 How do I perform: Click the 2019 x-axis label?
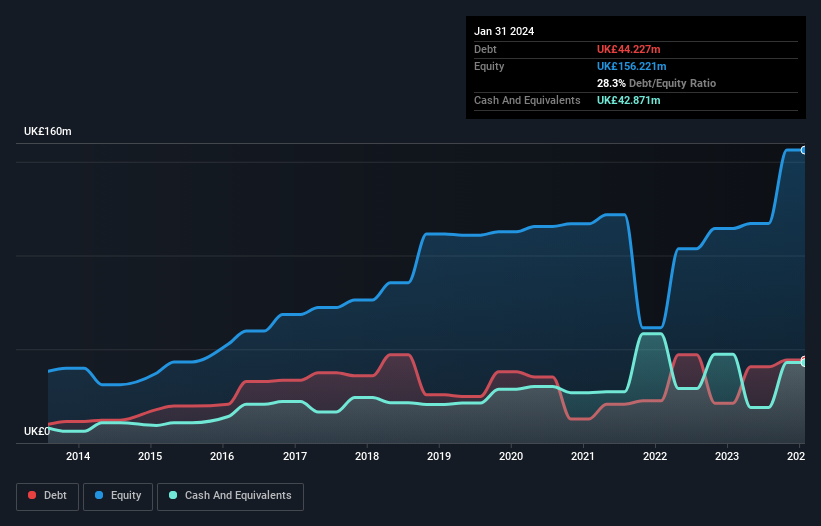(439, 456)
